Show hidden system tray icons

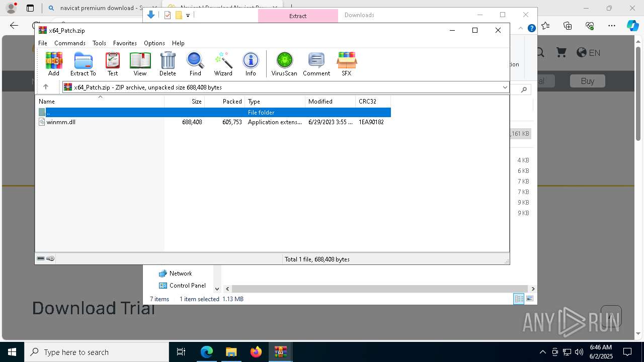point(542,352)
